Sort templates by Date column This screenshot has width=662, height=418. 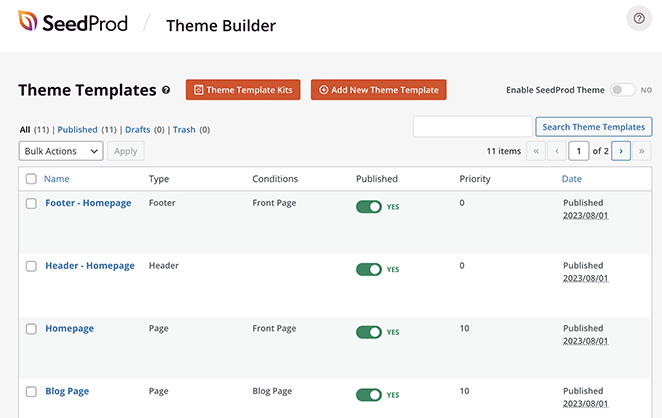pyautogui.click(x=571, y=179)
